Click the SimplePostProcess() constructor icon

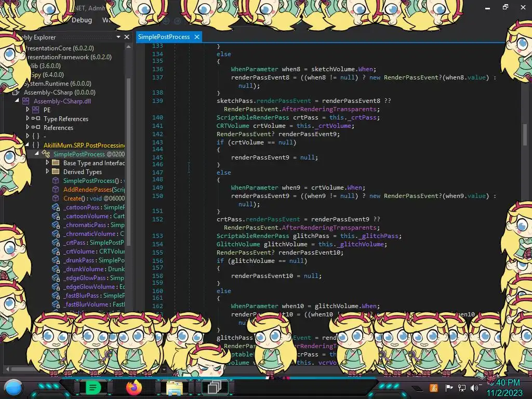pos(56,180)
